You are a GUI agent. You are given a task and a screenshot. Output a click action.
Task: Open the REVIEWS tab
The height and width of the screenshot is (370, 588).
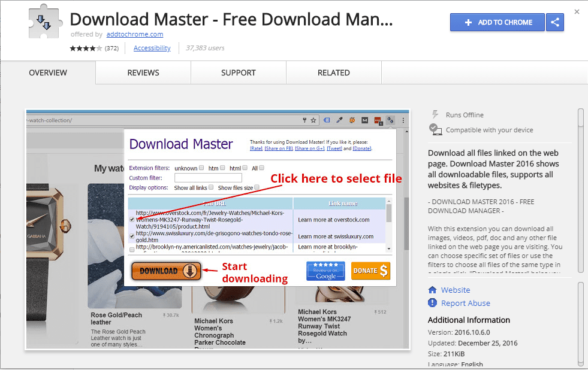pyautogui.click(x=143, y=72)
